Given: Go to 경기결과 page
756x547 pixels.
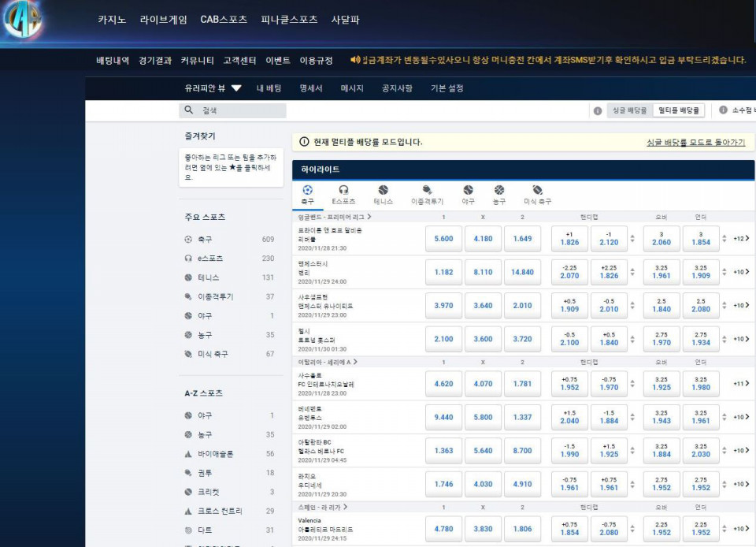Looking at the screenshot, I should 155,60.
